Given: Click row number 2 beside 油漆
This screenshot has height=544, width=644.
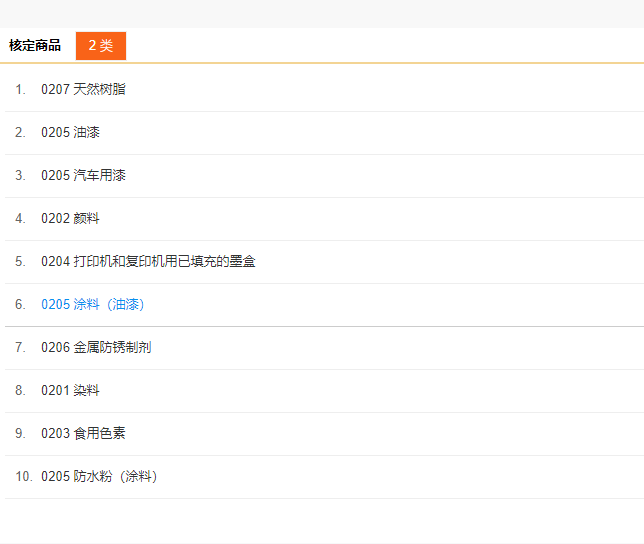Looking at the screenshot, I should pyautogui.click(x=20, y=132).
